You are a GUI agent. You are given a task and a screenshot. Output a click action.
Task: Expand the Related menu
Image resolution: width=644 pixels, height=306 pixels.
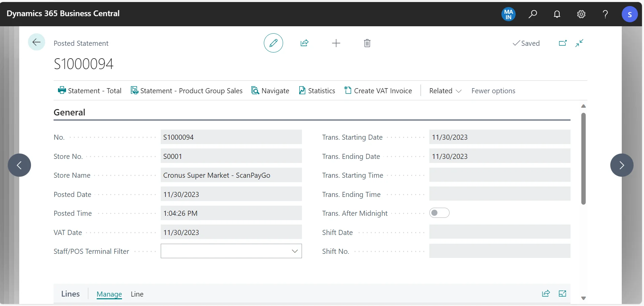coord(445,91)
